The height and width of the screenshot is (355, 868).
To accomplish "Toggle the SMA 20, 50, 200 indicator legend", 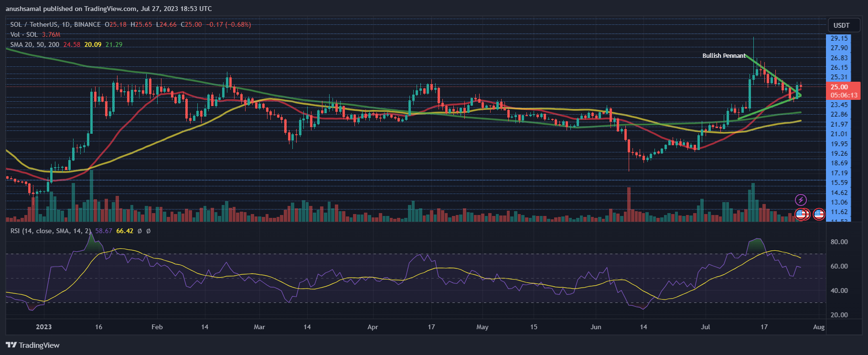I will click(x=35, y=44).
